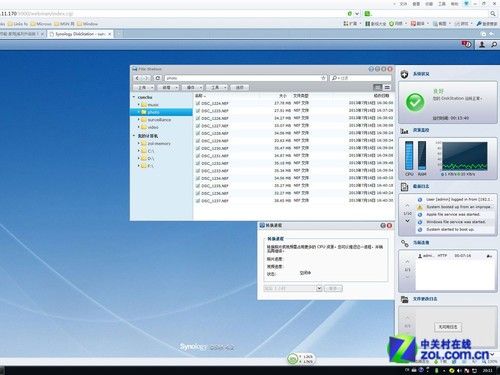
Task: Add current folder to favorites star
Action: (323, 78)
